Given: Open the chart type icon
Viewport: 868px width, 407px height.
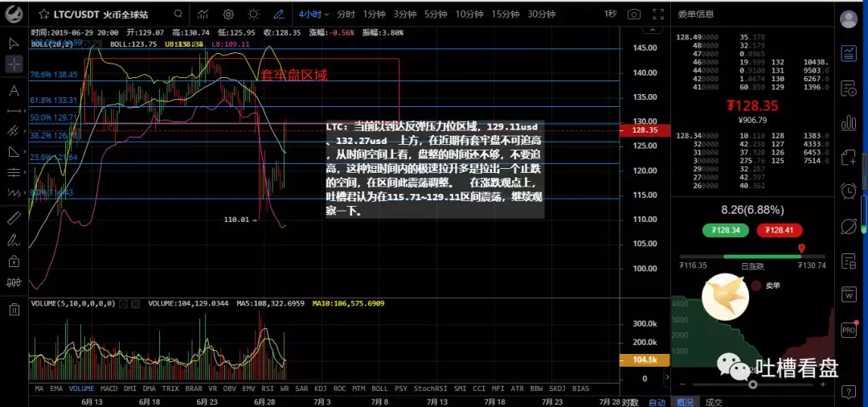Looking at the screenshot, I should pyautogui.click(x=203, y=14).
